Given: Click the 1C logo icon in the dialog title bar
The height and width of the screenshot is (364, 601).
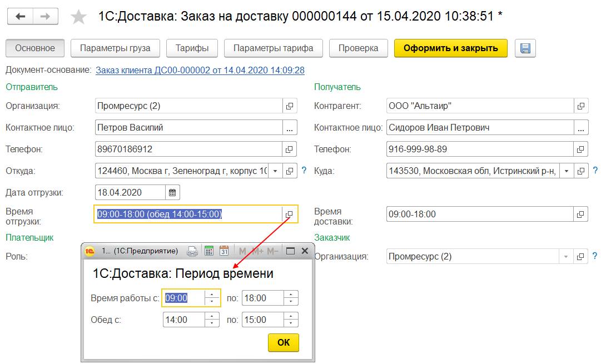Looking at the screenshot, I should 90,251.
